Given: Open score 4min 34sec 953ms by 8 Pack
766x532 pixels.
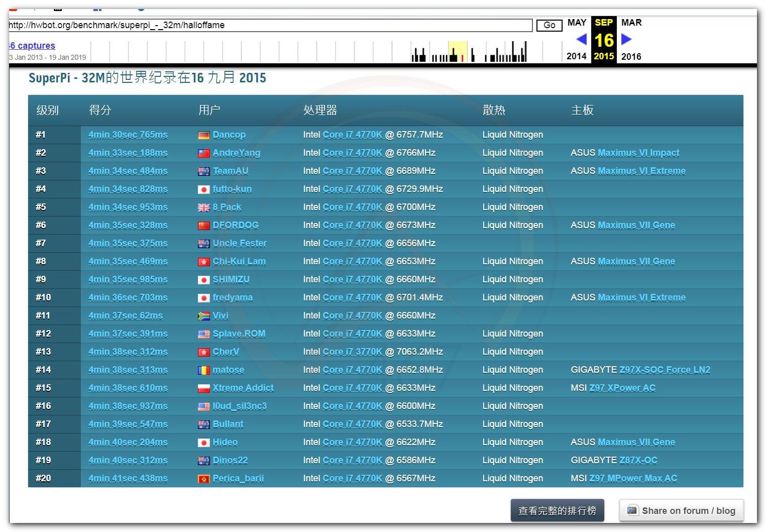Looking at the screenshot, I should coord(128,207).
